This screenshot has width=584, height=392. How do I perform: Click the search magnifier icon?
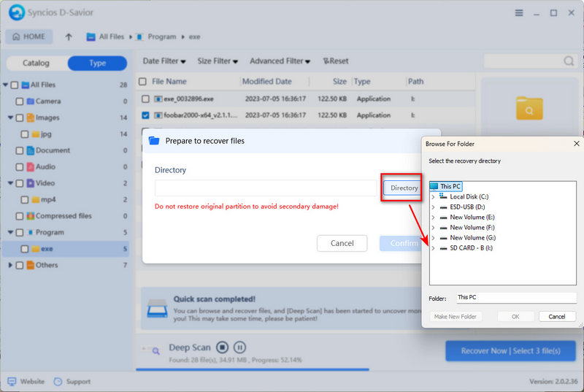(569, 61)
